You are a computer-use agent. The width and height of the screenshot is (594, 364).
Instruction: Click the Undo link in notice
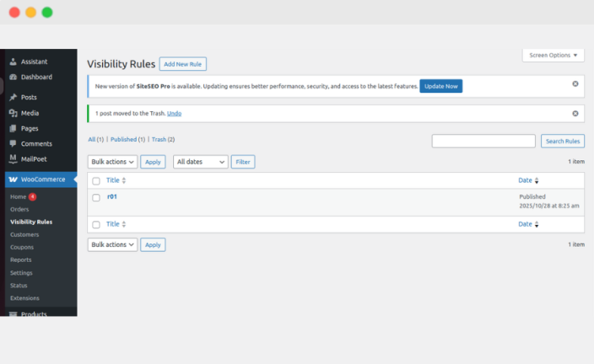174,113
